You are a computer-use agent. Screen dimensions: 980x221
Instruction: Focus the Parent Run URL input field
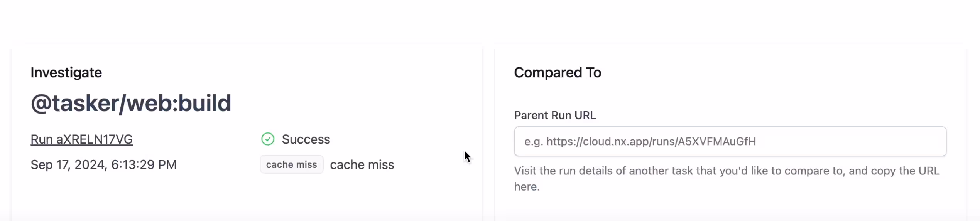click(x=730, y=141)
